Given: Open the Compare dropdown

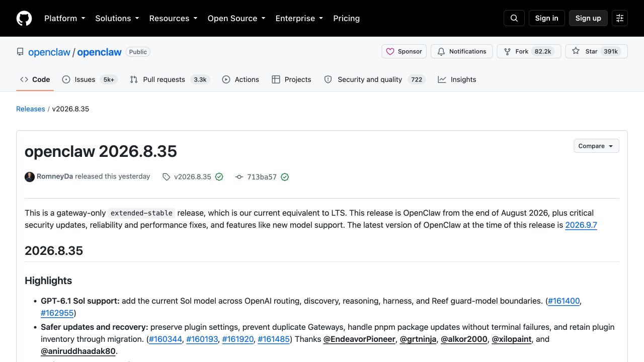Looking at the screenshot, I should [596, 146].
